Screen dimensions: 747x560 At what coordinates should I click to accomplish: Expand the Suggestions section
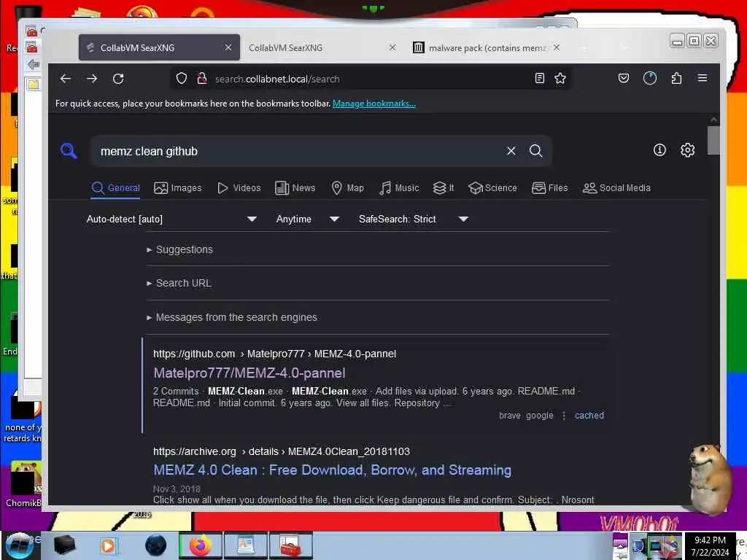(x=180, y=249)
